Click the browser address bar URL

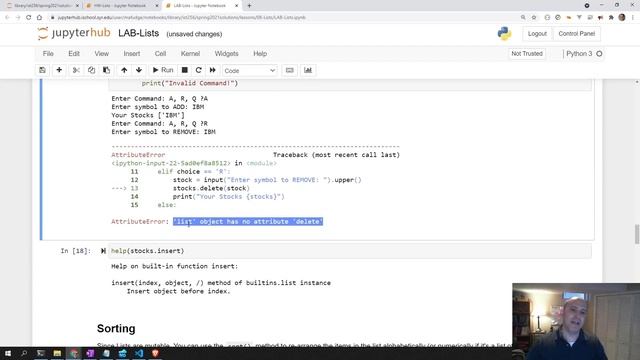[x=182, y=18]
